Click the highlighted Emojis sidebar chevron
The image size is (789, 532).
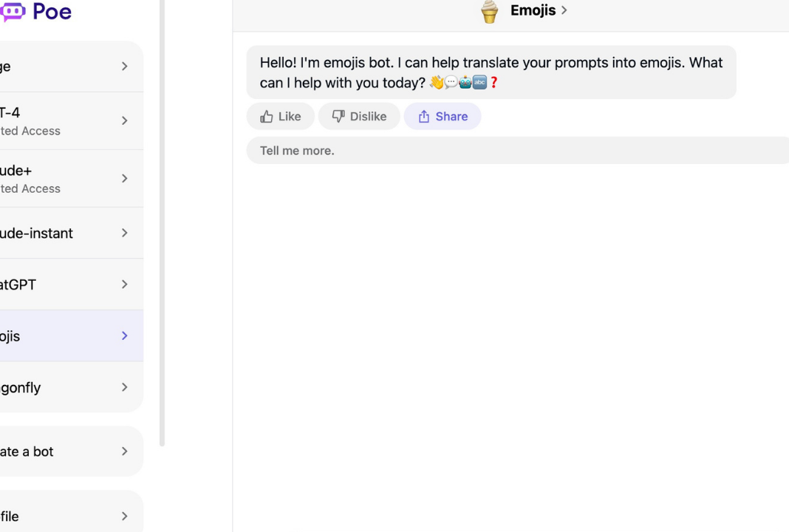pyautogui.click(x=125, y=335)
